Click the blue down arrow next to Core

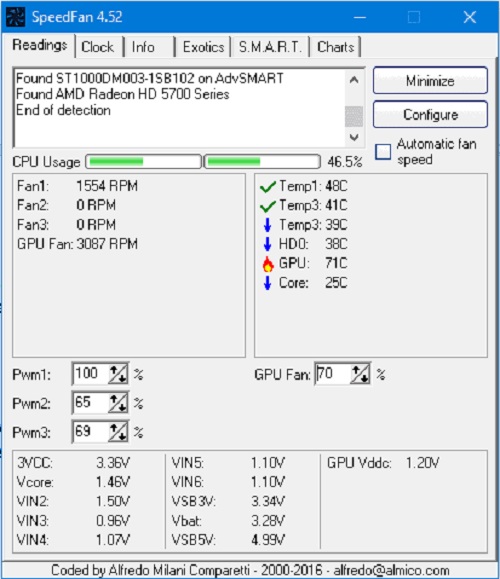[268, 283]
